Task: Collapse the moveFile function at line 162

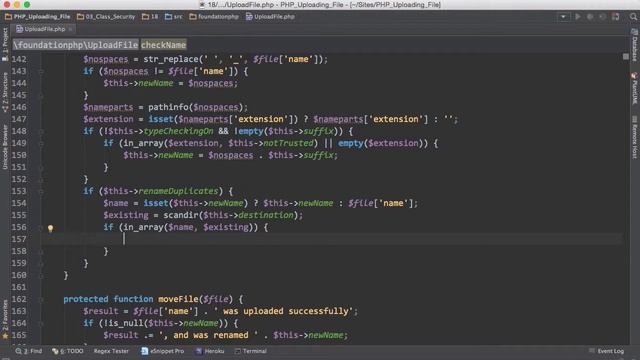Action: coord(41,300)
